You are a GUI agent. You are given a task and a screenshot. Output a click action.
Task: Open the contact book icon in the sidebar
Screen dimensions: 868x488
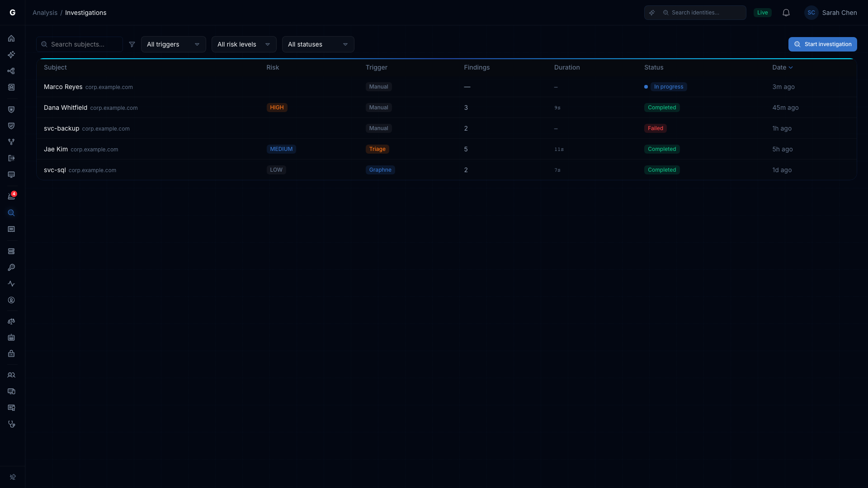11,87
